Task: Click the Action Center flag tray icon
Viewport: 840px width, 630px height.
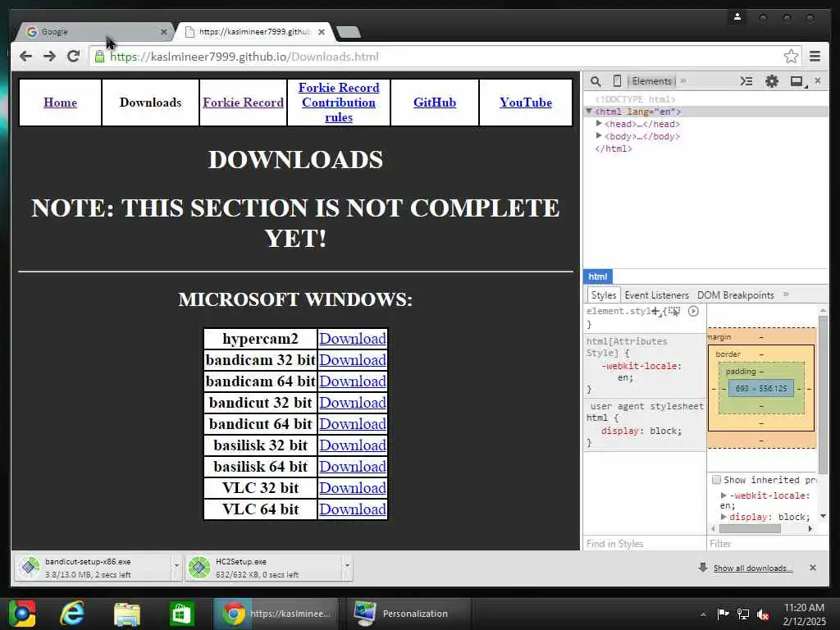Action: click(723, 614)
